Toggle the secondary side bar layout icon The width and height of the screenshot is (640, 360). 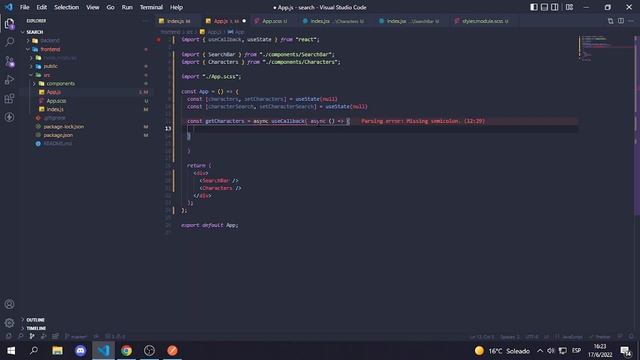555,7
